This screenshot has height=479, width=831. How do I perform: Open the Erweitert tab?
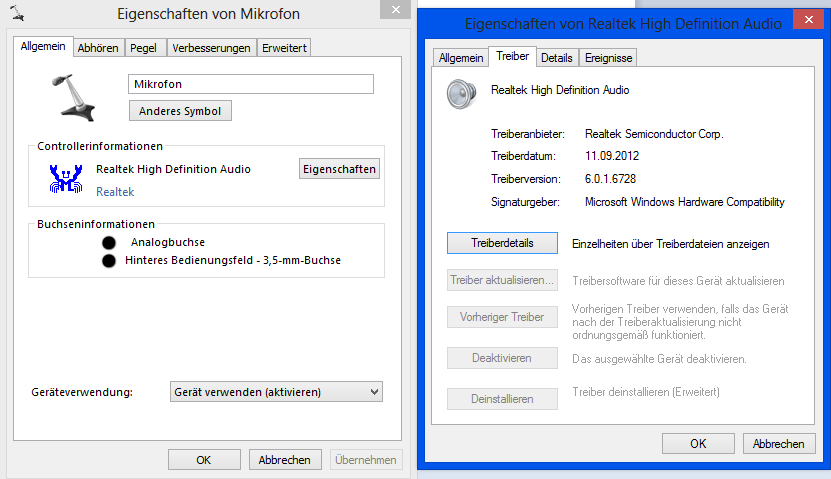pos(284,48)
